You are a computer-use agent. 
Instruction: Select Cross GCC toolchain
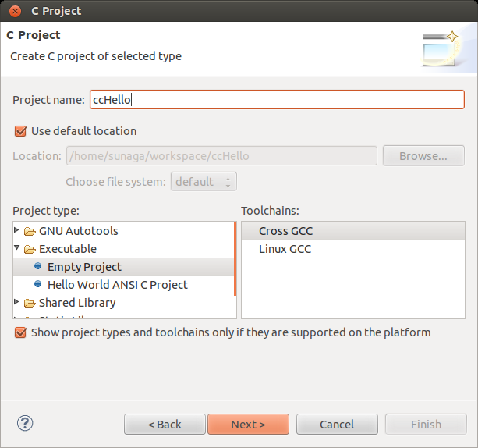pyautogui.click(x=285, y=231)
